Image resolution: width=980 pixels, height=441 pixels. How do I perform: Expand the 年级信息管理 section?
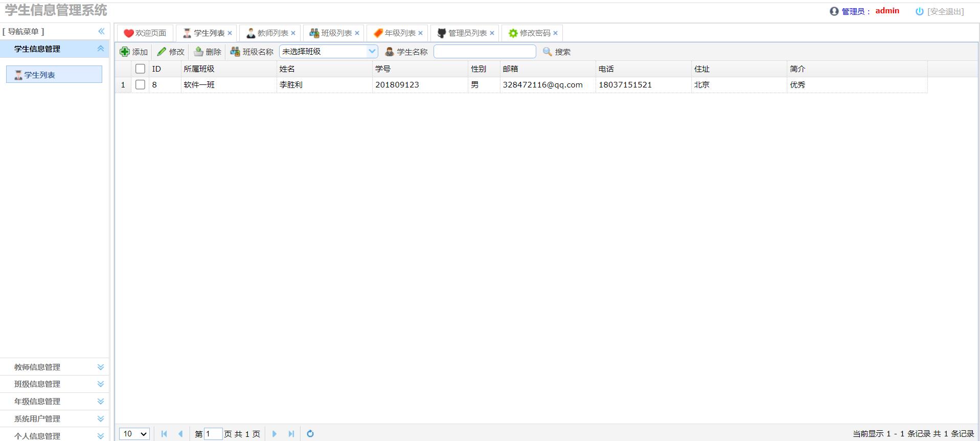click(x=54, y=401)
